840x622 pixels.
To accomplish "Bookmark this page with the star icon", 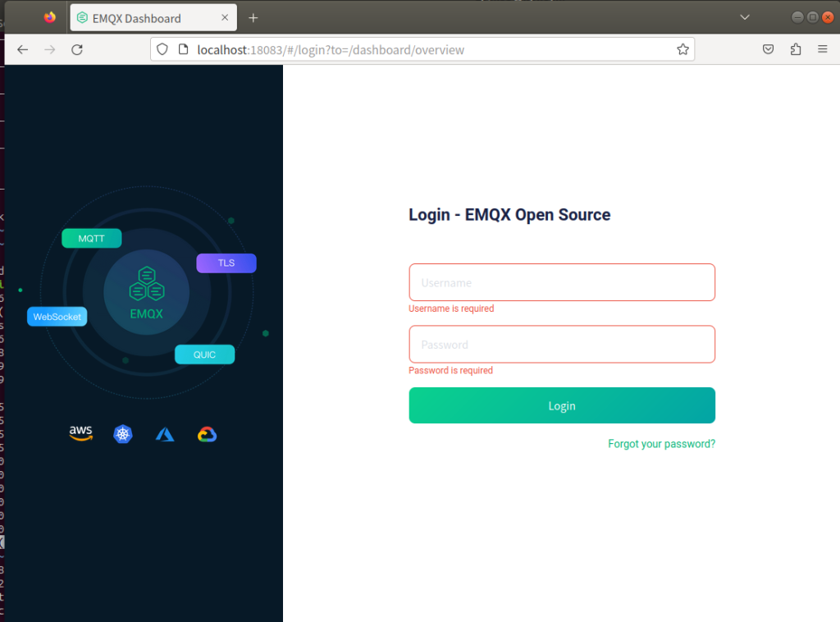I will [x=682, y=49].
